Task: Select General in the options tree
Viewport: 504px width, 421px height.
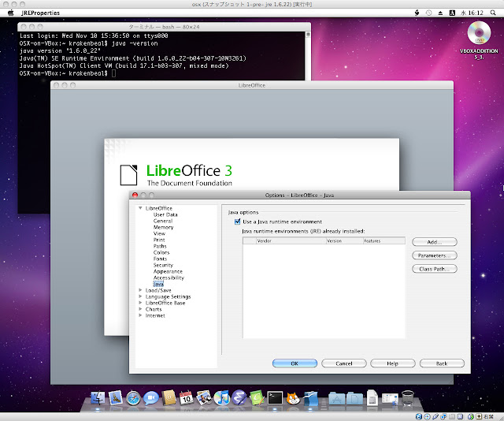Action: coord(163,221)
